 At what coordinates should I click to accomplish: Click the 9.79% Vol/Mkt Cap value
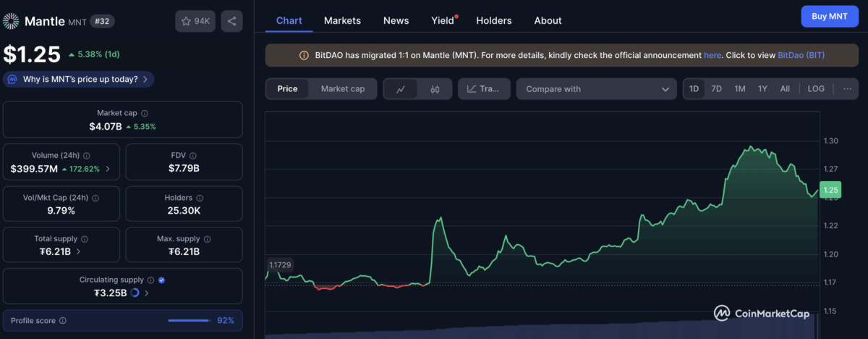point(60,210)
